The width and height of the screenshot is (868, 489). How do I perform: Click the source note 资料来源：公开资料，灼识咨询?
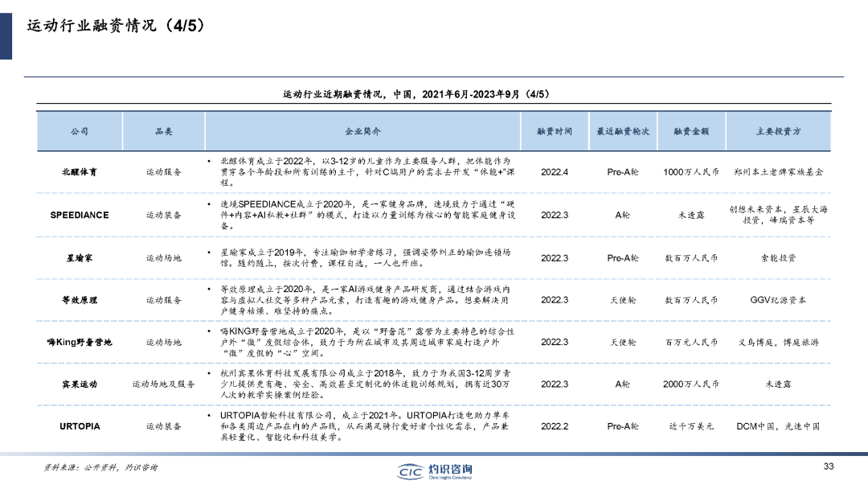(100, 467)
